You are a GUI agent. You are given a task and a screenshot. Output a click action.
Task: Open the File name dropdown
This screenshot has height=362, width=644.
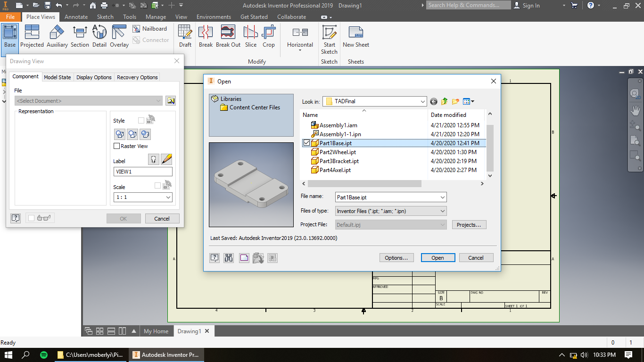pos(442,197)
